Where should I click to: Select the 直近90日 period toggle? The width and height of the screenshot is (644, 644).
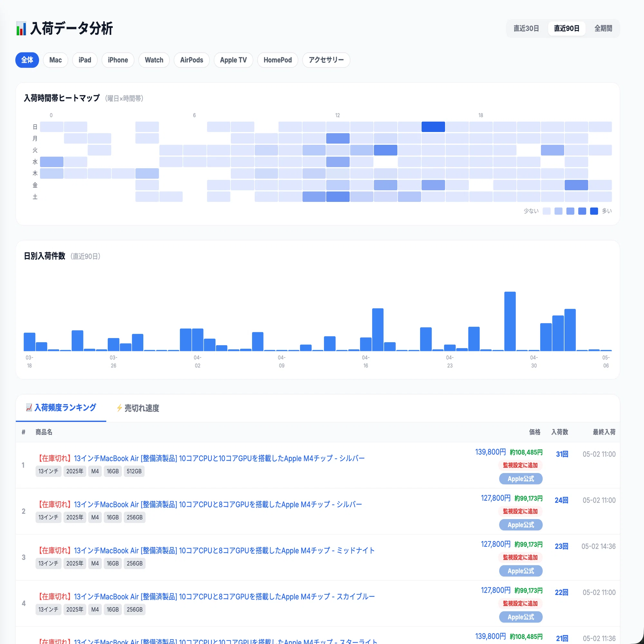click(566, 28)
